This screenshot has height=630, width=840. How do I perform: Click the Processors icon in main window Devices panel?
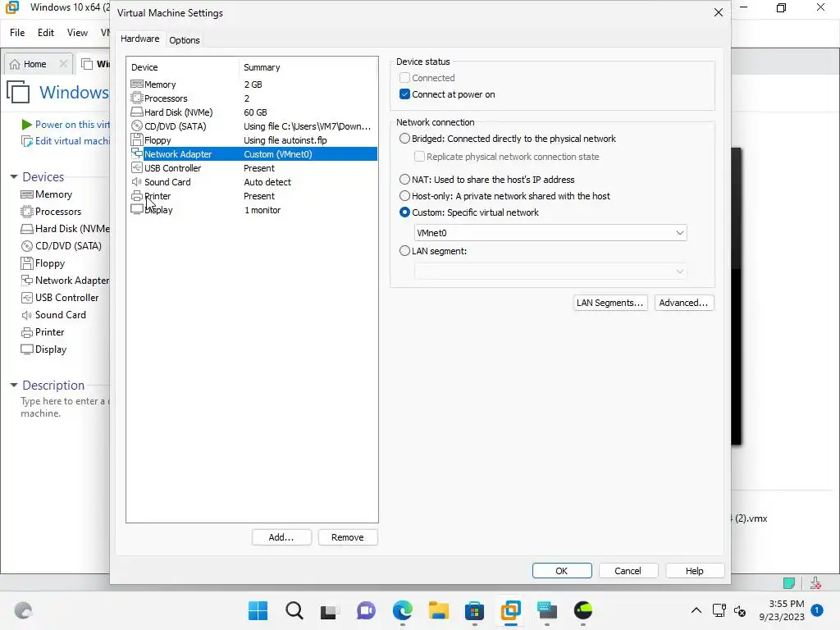point(27,212)
